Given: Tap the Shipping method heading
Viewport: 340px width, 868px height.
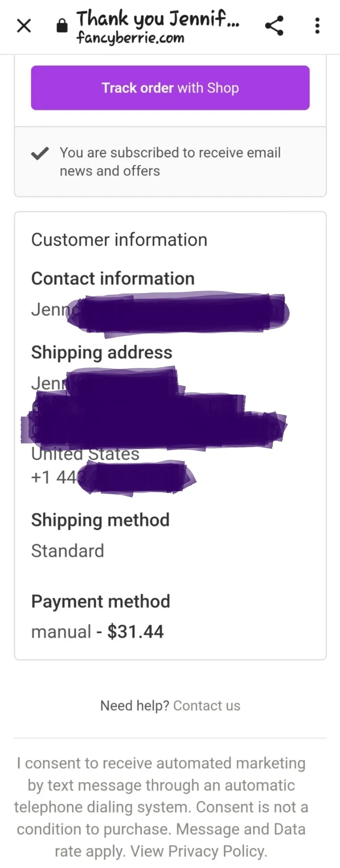Looking at the screenshot, I should tap(100, 520).
